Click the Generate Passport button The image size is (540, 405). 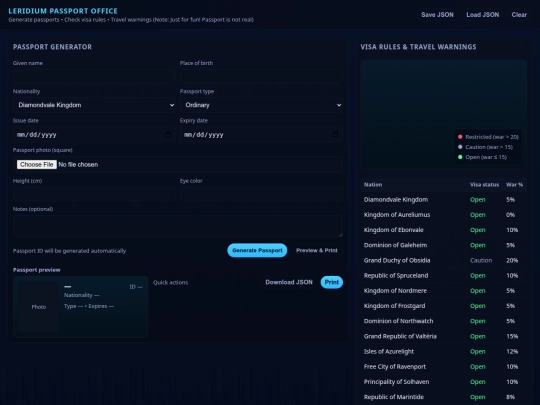click(257, 250)
